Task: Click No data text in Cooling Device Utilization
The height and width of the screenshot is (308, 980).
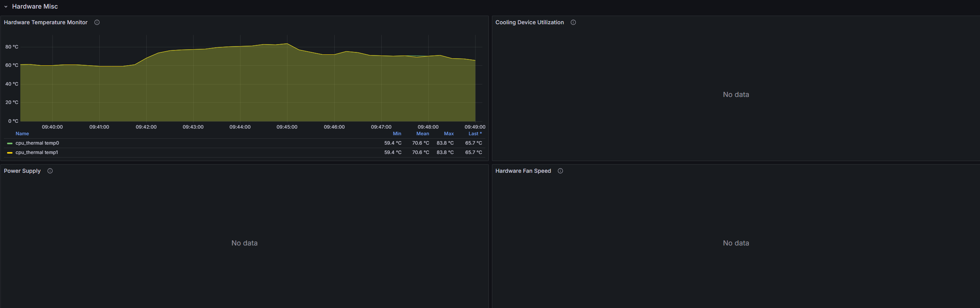Action: point(736,95)
